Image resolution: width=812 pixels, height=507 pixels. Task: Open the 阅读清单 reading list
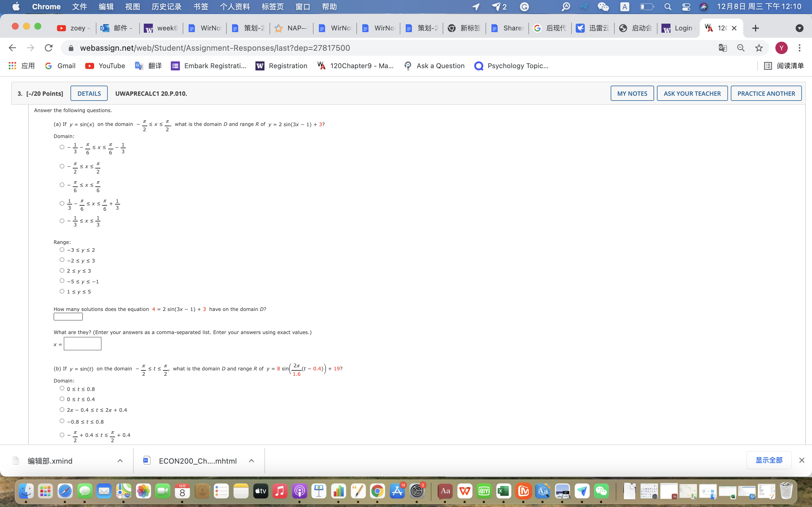click(789, 66)
